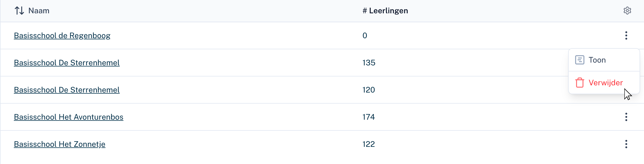Click the red trash can icon

click(579, 83)
